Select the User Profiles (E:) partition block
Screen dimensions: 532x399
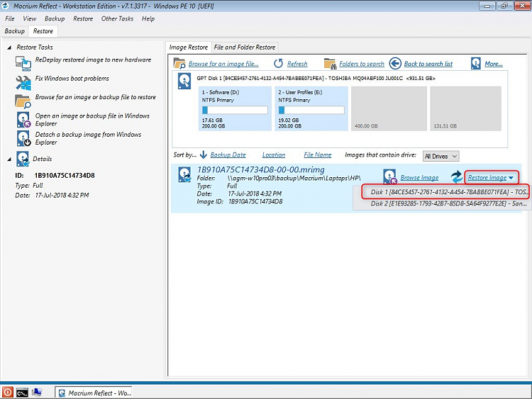[311, 108]
